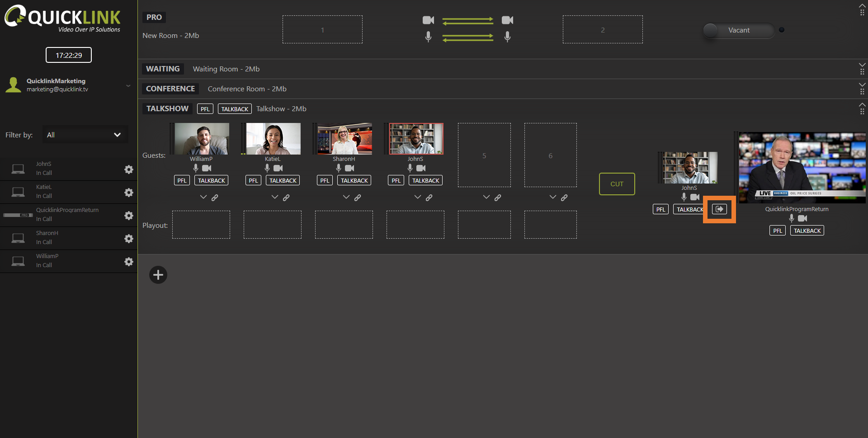Toggle KatieL's camera icon
868x438 pixels.
[x=278, y=168]
